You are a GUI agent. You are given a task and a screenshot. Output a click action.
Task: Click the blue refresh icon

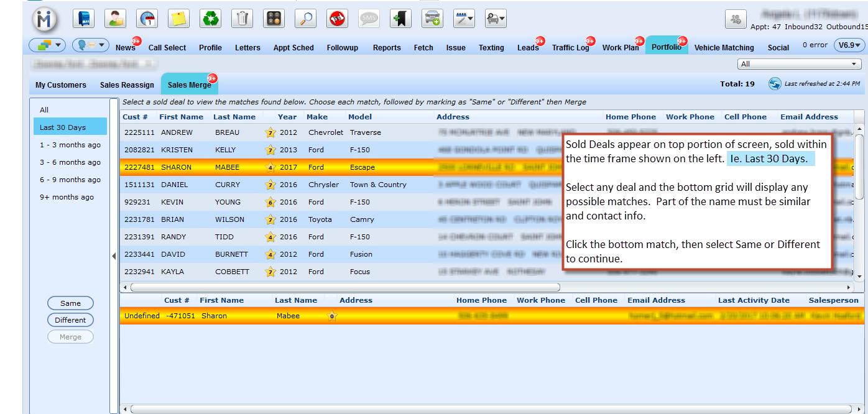[x=775, y=84]
